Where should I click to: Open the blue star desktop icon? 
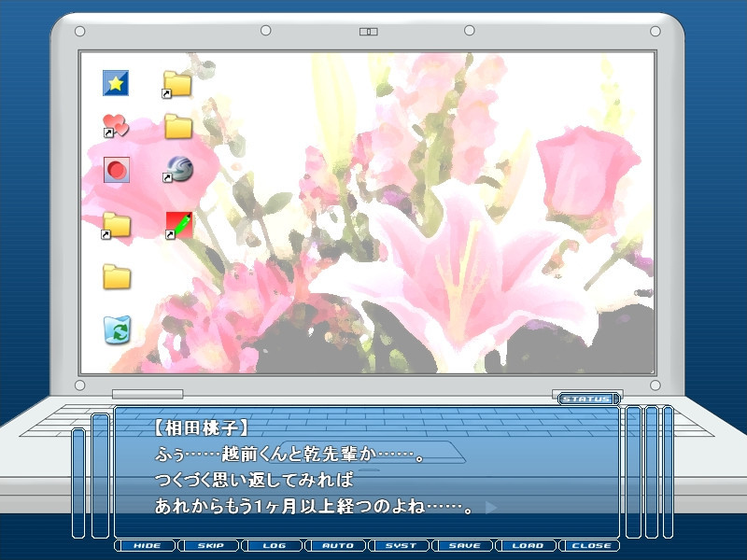pos(116,83)
